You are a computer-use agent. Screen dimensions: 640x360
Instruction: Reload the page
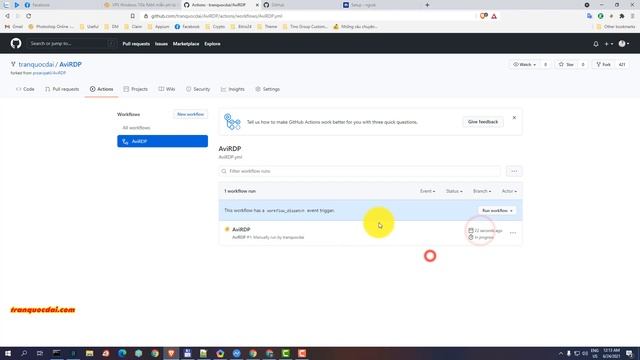[x=29, y=16]
